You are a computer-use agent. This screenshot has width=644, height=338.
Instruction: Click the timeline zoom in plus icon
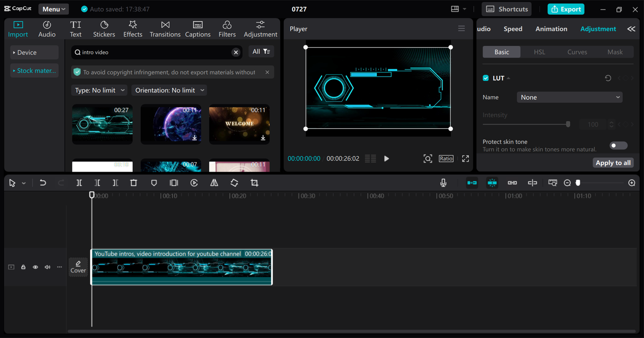coord(632,183)
